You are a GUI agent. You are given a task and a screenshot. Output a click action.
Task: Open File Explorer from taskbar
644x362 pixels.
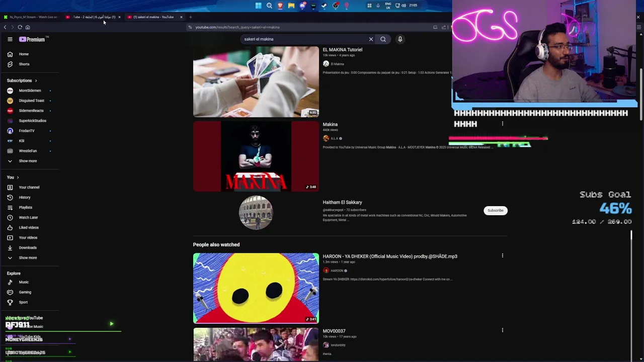click(x=291, y=6)
